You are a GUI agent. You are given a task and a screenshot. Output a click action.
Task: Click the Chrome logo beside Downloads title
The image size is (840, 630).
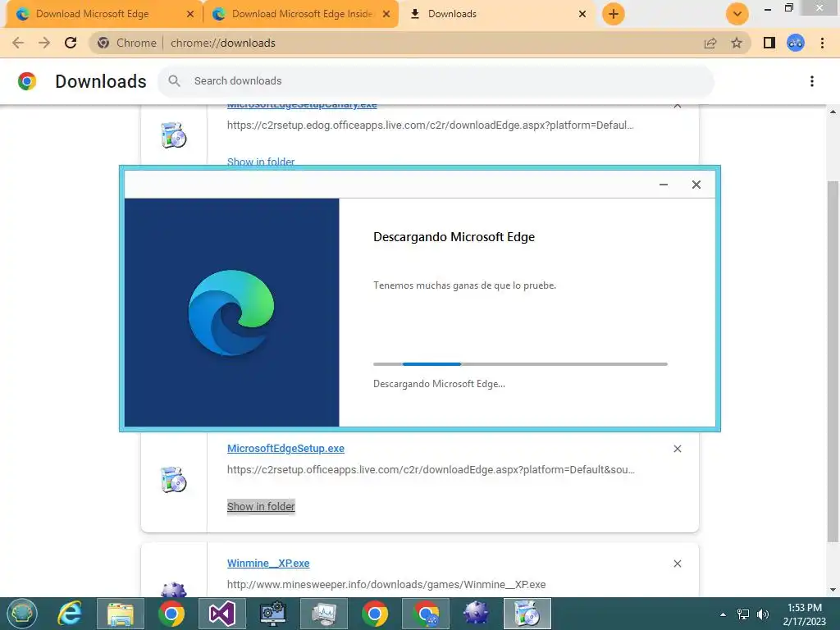27,81
